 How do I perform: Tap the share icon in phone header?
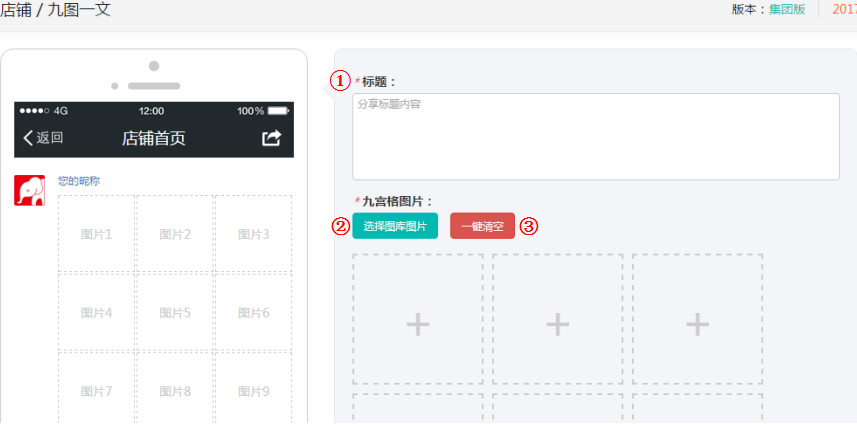pos(271,138)
